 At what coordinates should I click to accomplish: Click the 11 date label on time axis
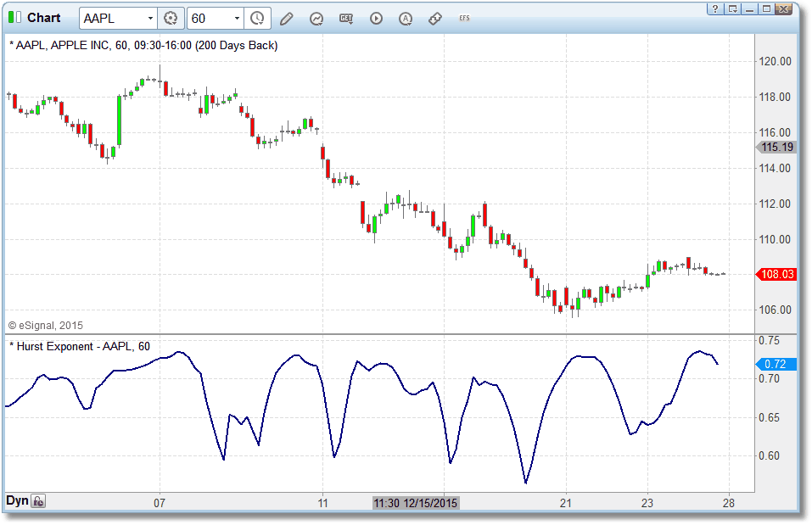pyautogui.click(x=322, y=503)
